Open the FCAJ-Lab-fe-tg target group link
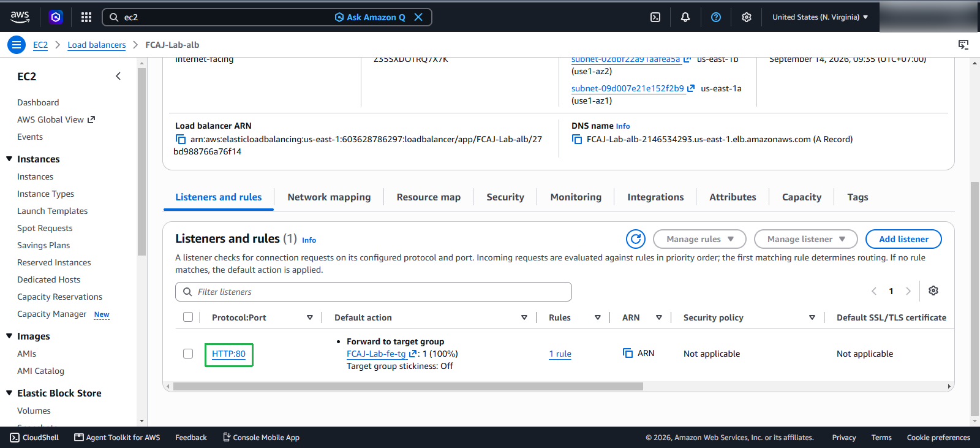980x448 pixels. point(376,354)
